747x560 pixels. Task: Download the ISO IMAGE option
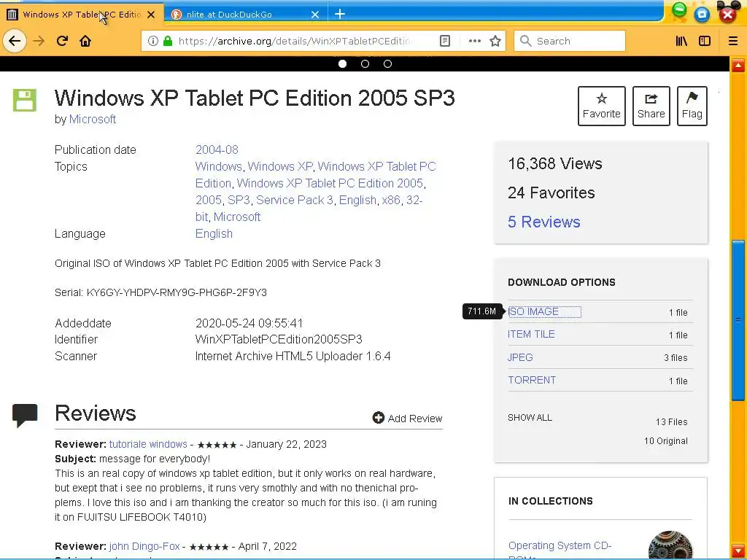point(533,311)
